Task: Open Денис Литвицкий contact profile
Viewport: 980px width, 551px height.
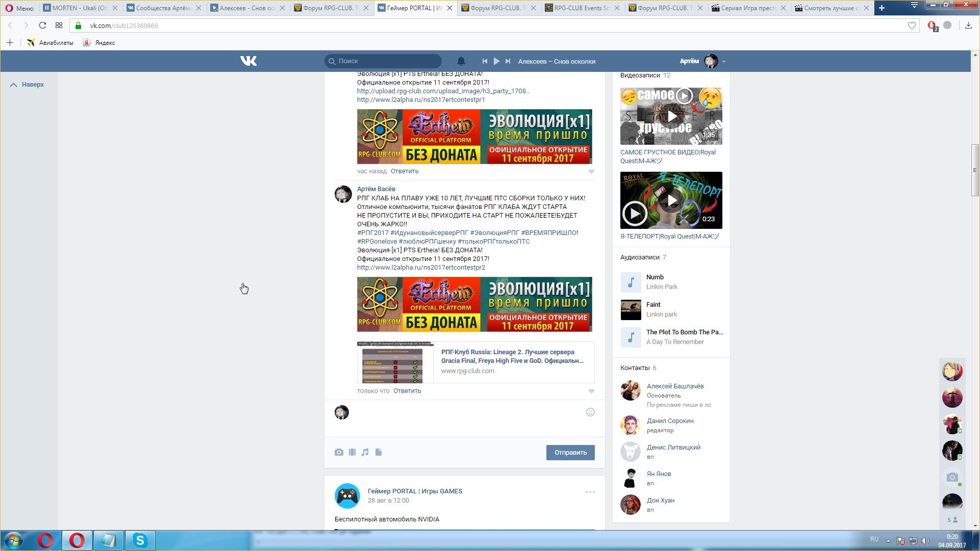Action: click(x=673, y=448)
